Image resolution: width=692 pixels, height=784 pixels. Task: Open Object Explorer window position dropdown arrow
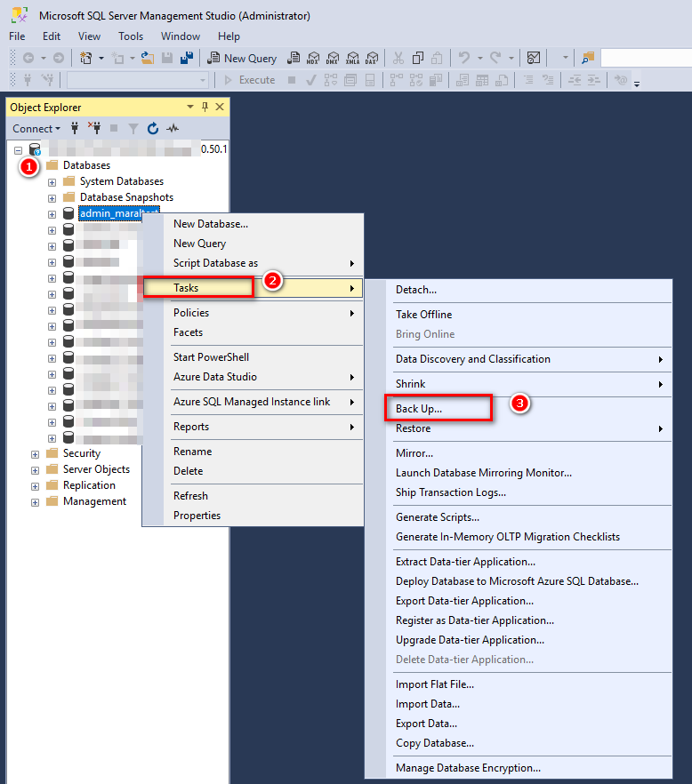coord(190,107)
